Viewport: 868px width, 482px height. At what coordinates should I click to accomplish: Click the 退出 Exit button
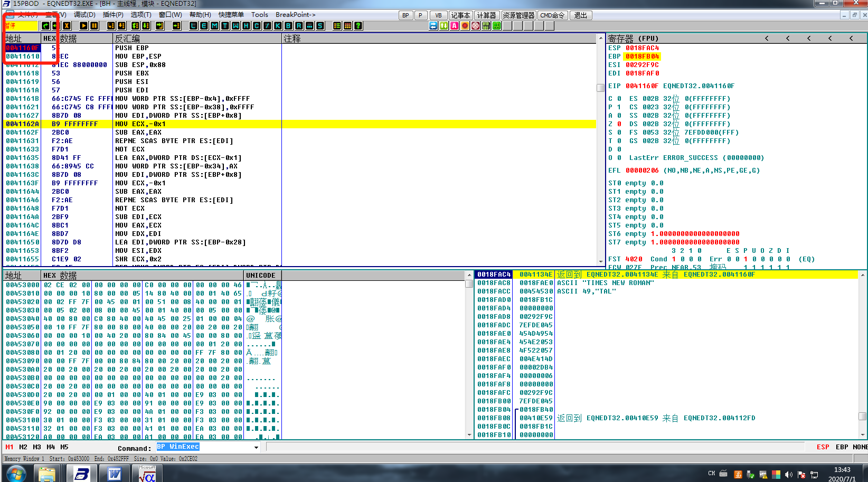coord(581,15)
